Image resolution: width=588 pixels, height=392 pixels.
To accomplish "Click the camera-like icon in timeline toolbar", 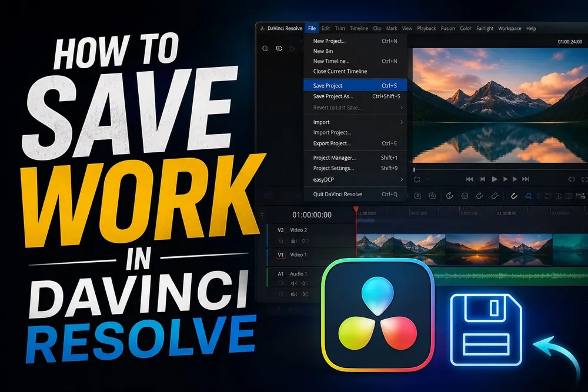I will point(432,196).
